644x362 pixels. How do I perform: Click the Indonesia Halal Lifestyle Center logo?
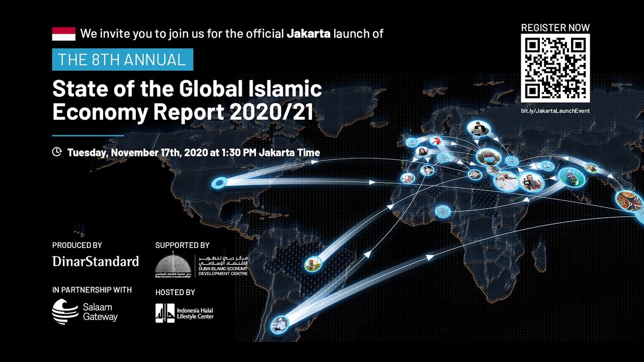point(185,313)
